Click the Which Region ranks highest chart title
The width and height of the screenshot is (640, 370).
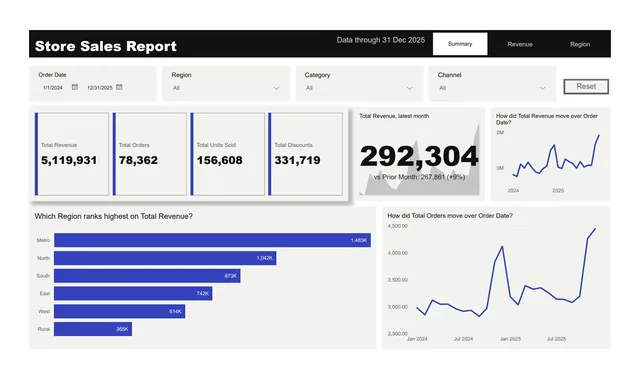(113, 216)
